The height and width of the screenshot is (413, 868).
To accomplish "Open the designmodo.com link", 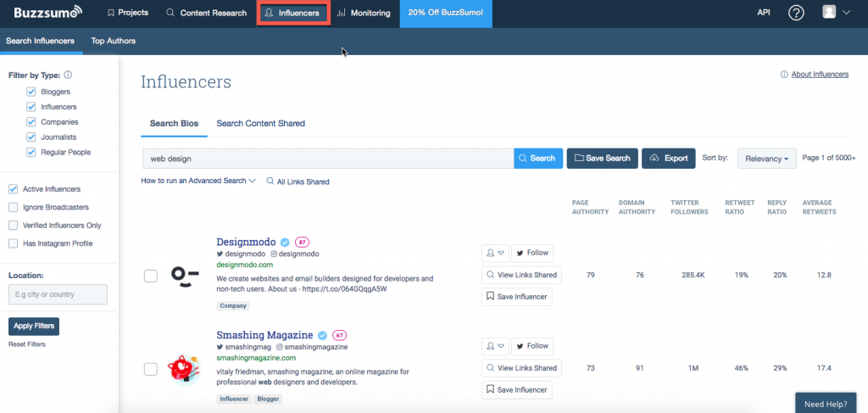I will (x=244, y=265).
